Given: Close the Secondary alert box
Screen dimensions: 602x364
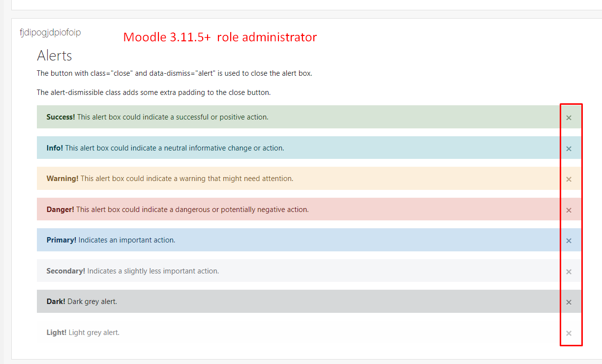Looking at the screenshot, I should point(569,272).
